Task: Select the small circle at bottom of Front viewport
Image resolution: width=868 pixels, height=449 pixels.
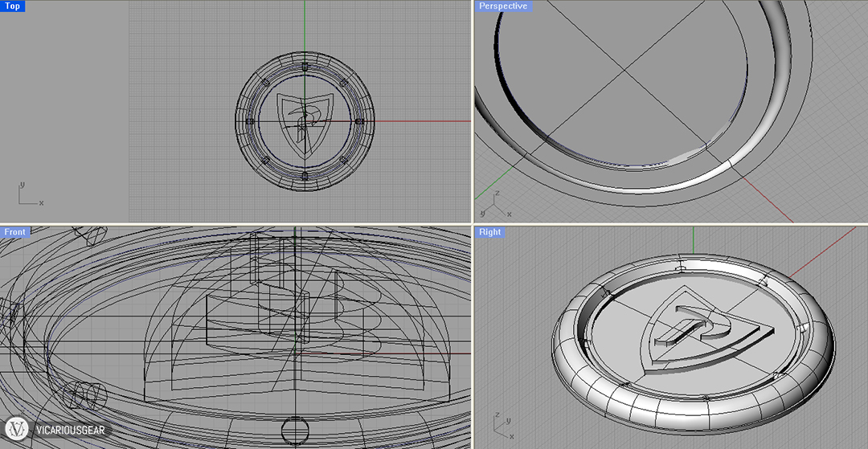Action: [x=295, y=428]
